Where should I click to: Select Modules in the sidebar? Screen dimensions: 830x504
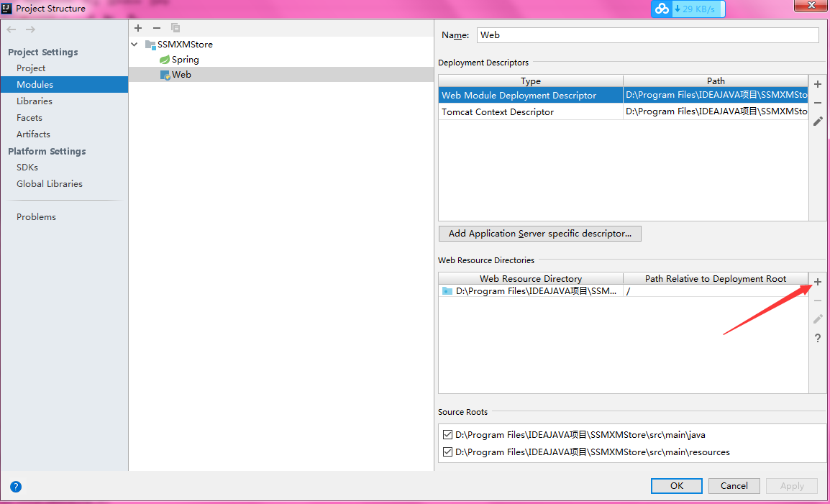[x=64, y=84]
